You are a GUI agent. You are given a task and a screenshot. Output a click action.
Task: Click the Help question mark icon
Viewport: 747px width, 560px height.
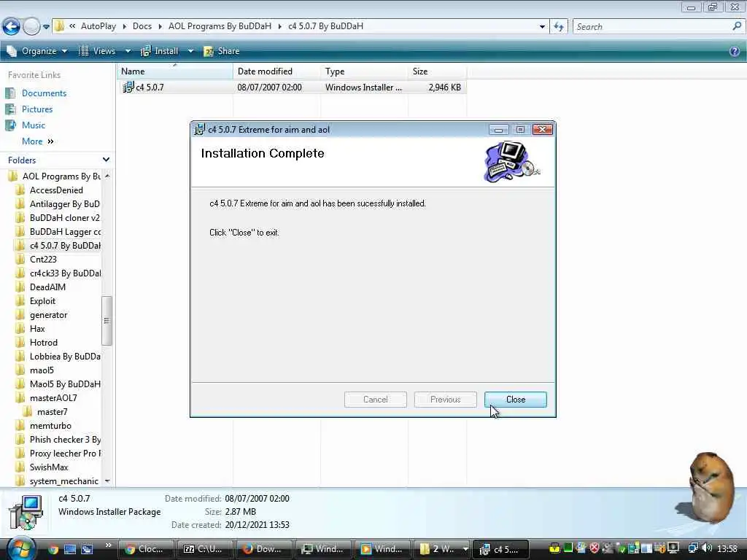735,51
